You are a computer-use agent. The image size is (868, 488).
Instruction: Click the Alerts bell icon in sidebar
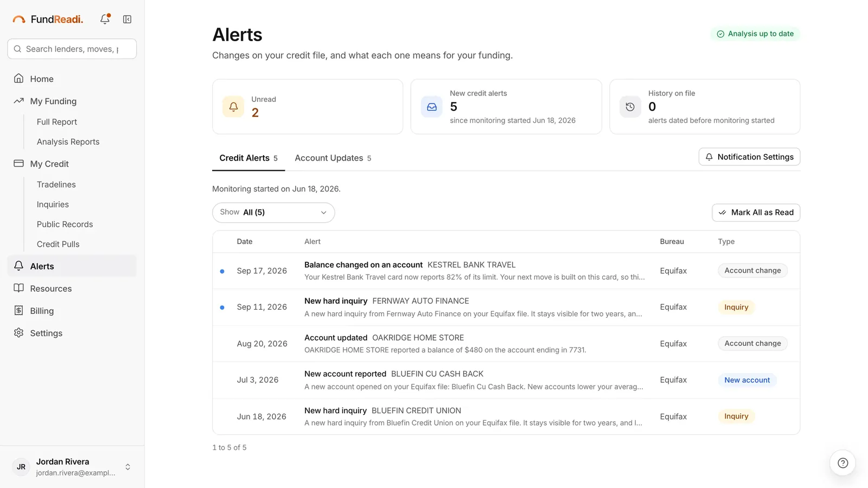point(19,266)
